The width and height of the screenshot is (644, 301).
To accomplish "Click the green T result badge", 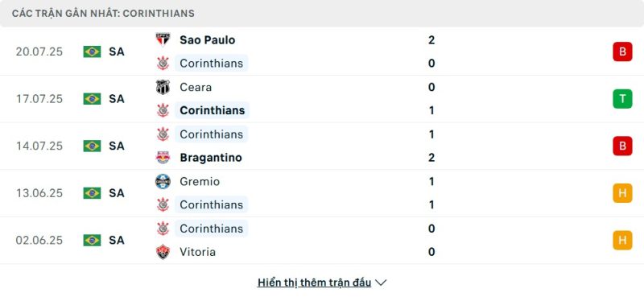I will [622, 99].
